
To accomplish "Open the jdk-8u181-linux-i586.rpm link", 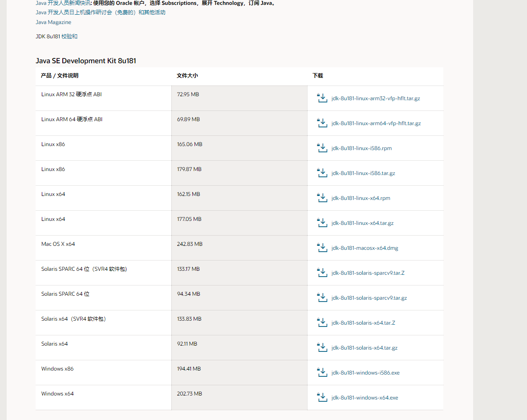I will point(361,148).
